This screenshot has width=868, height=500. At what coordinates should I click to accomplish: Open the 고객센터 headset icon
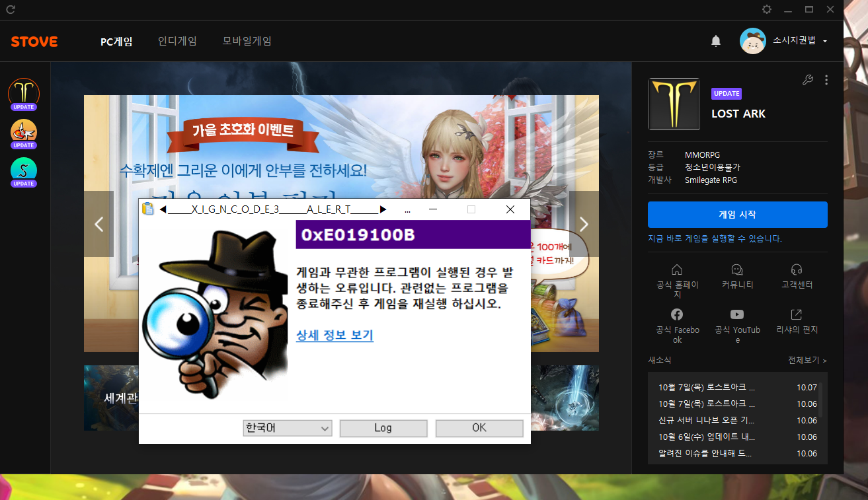coord(797,269)
